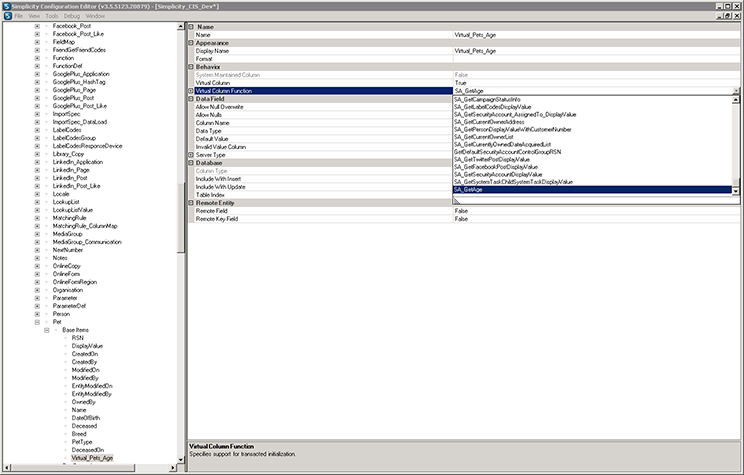Click the Simplicity app icon in menu bar
The width and height of the screenshot is (744, 475).
7,16
